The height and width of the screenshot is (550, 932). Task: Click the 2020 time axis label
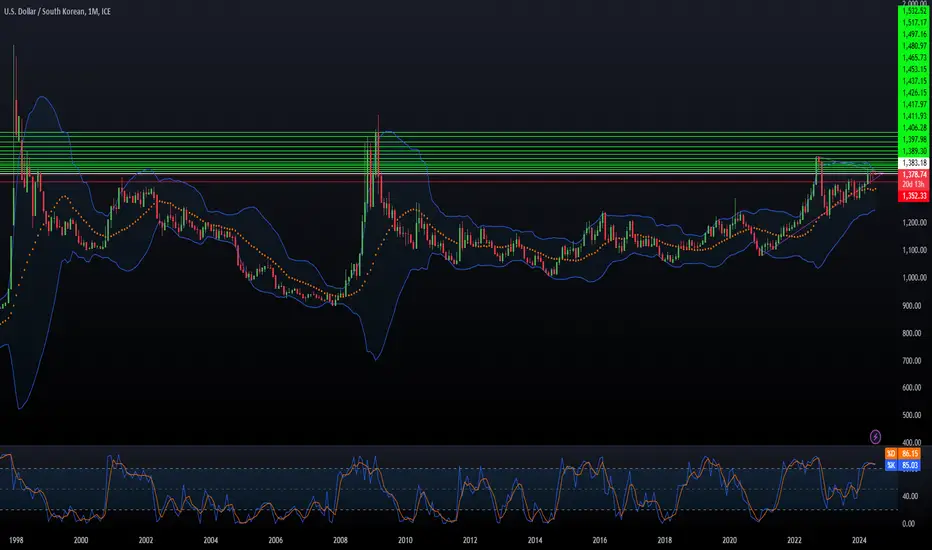point(729,540)
